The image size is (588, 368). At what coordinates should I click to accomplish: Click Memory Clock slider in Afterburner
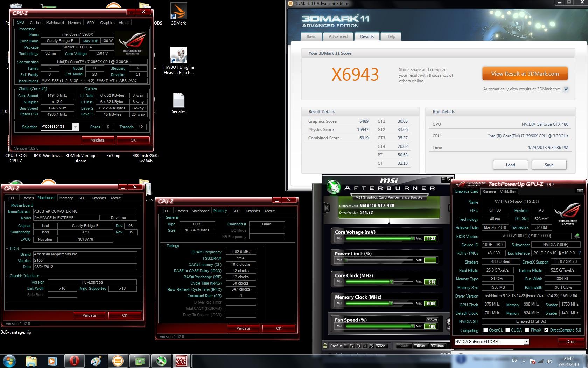[x=380, y=304]
